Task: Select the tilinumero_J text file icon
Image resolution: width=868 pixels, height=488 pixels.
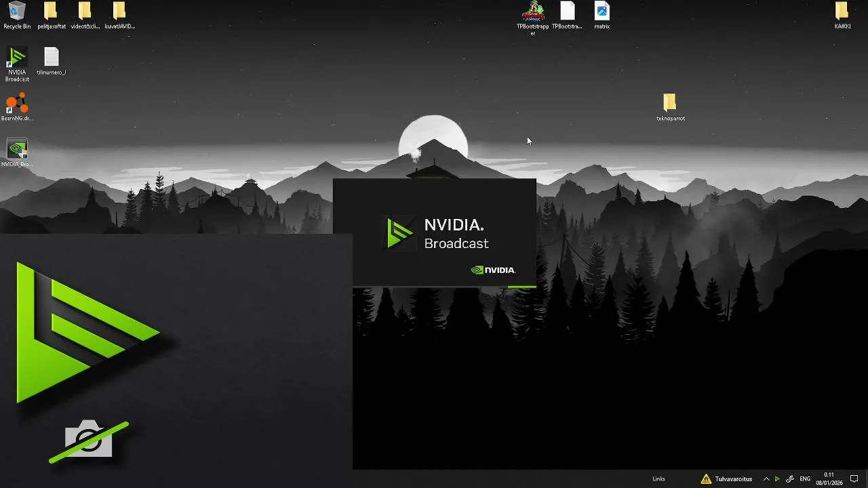Action: click(51, 61)
